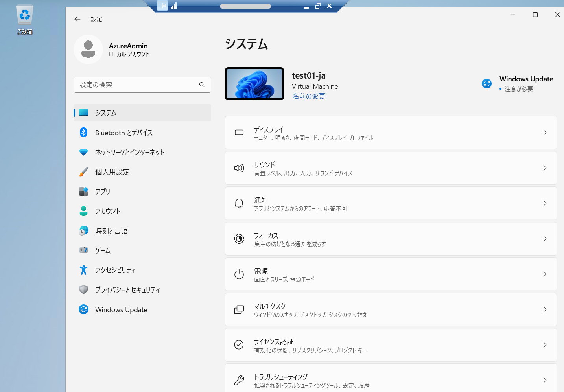
Task: Expand the サウンド row chevron
Action: coord(545,168)
